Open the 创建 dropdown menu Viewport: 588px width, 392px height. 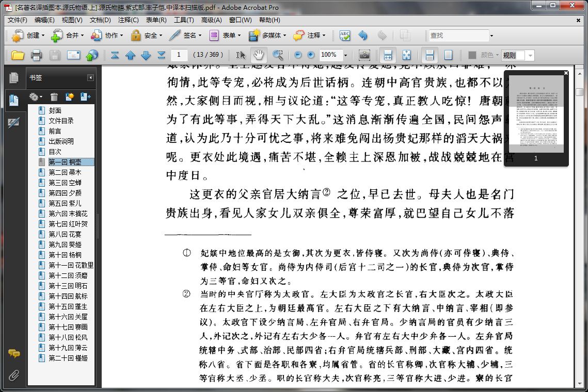click(x=28, y=35)
